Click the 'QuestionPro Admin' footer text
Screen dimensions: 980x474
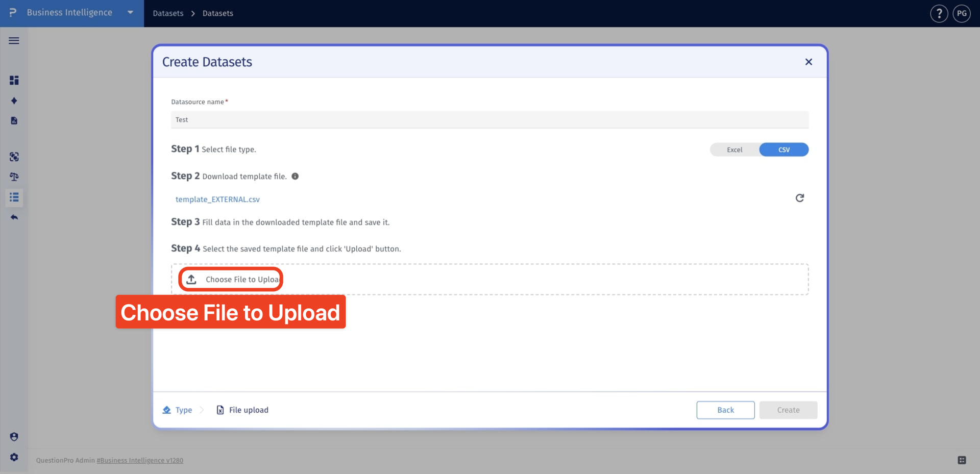click(65, 460)
